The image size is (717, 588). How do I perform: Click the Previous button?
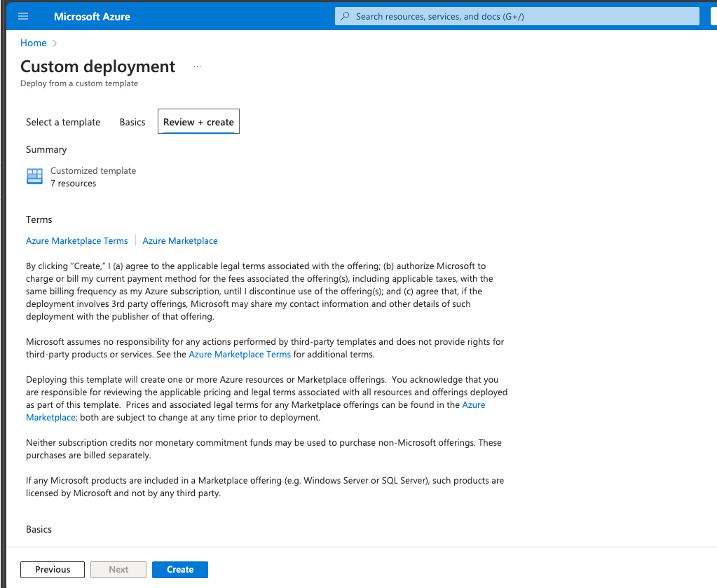(x=53, y=570)
